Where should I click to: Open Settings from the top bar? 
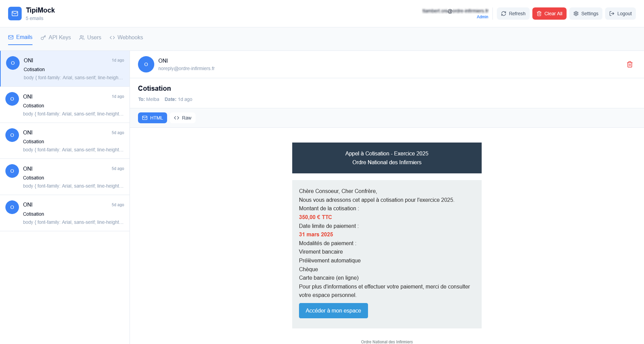[x=585, y=14]
